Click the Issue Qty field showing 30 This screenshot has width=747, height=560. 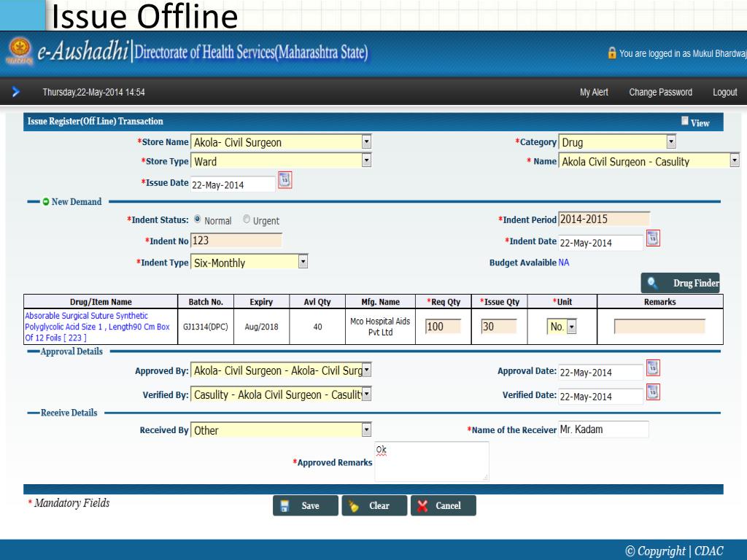coord(499,327)
